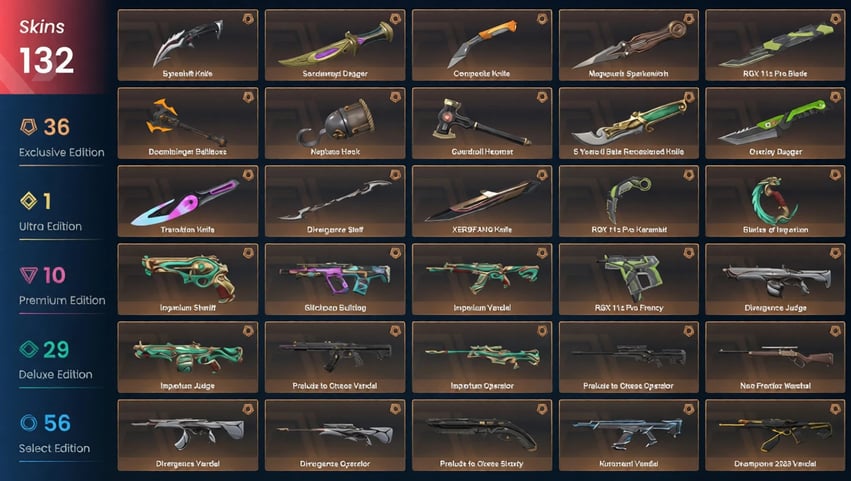Screen dimensions: 851x481
Task: Filter skins by Deluxe Edition label
Action: click(x=55, y=375)
